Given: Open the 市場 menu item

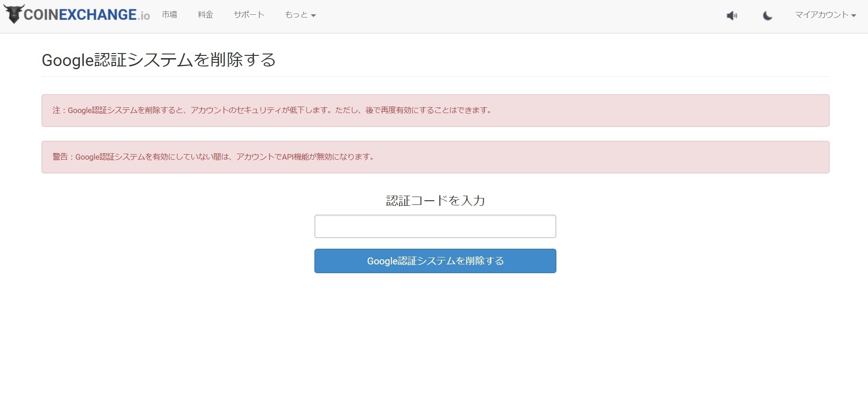Looking at the screenshot, I should 170,15.
